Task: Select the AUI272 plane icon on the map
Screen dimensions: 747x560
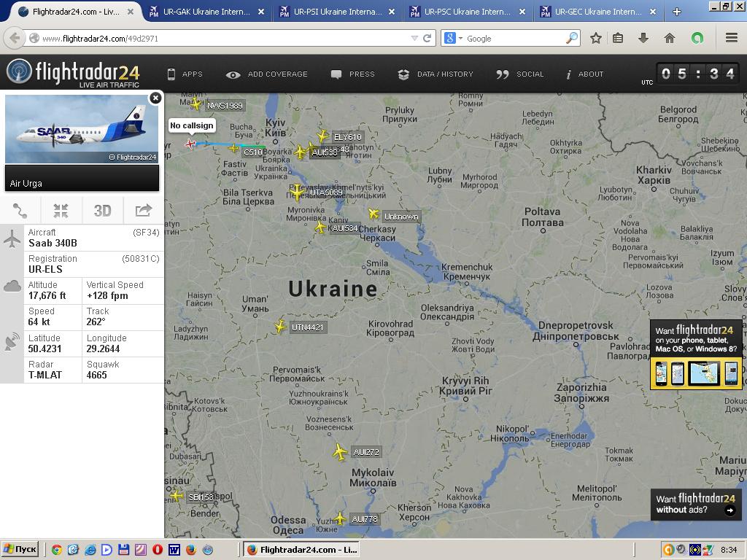Action: point(340,452)
